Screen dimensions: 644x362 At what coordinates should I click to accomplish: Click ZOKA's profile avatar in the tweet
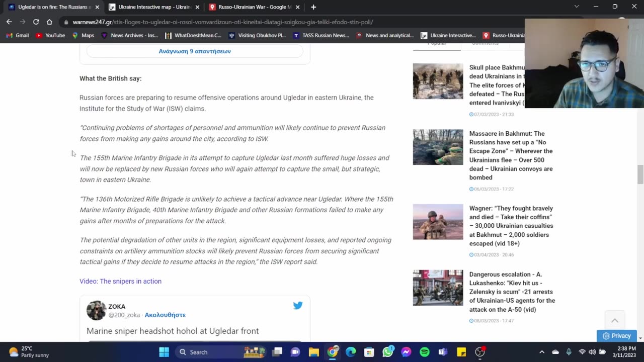pos(96,310)
